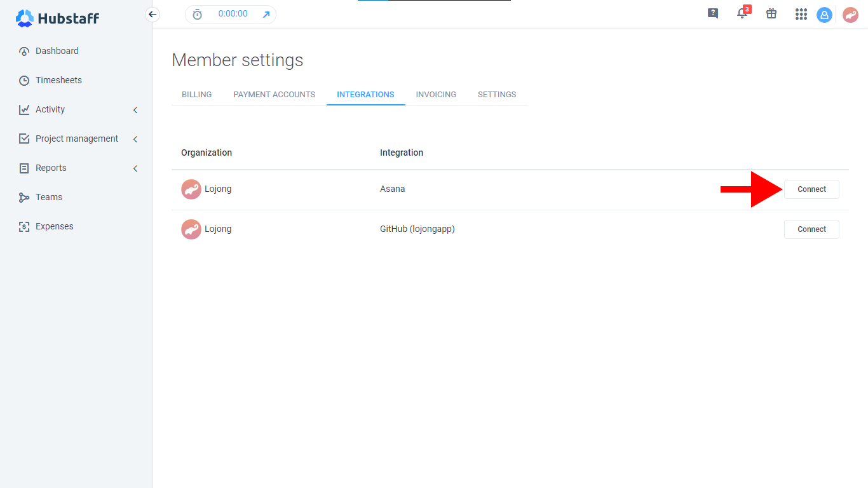Click the Lojong avatar in GitHub row
Image resolution: width=868 pixels, height=488 pixels.
coord(191,229)
